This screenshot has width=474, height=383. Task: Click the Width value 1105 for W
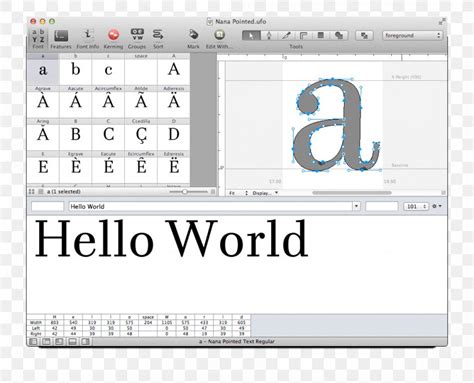(167, 323)
